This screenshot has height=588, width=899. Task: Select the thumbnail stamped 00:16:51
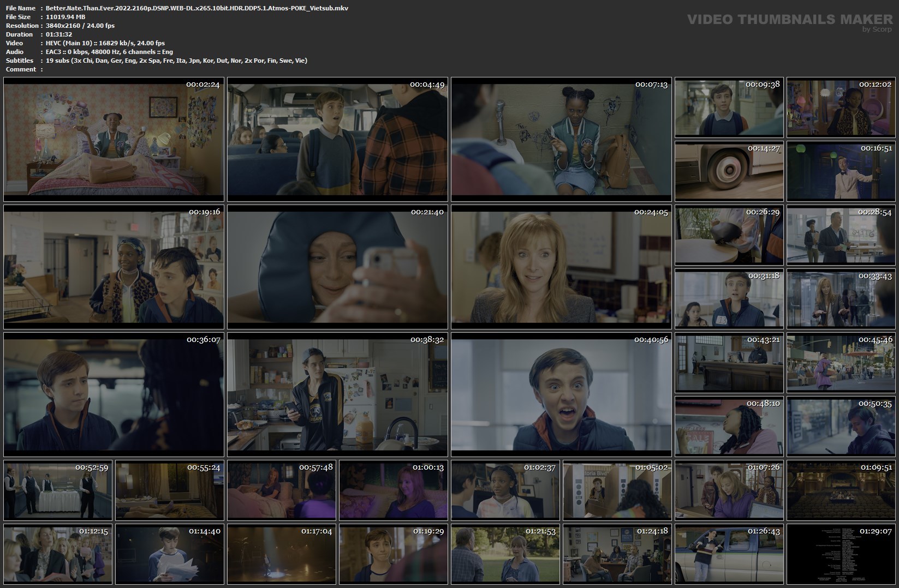(x=841, y=171)
